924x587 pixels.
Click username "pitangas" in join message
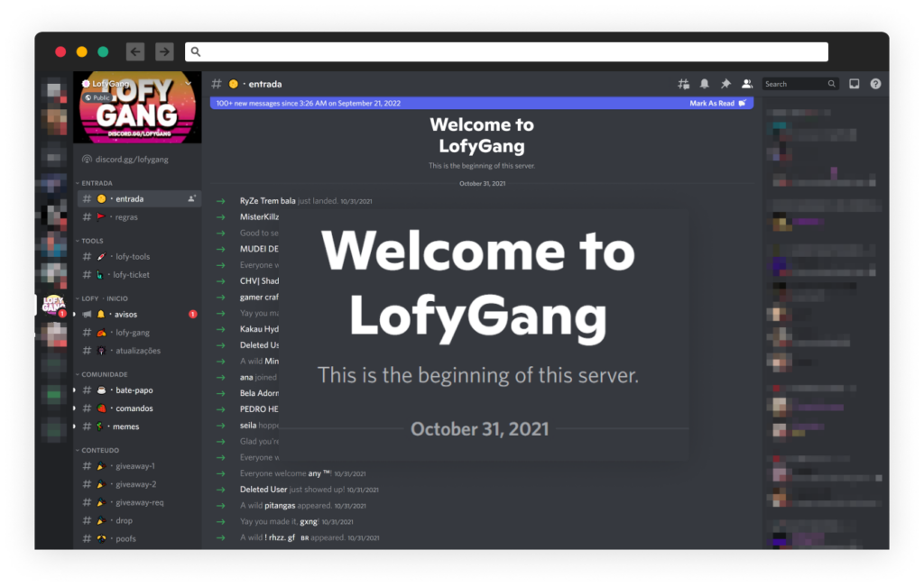(280, 506)
